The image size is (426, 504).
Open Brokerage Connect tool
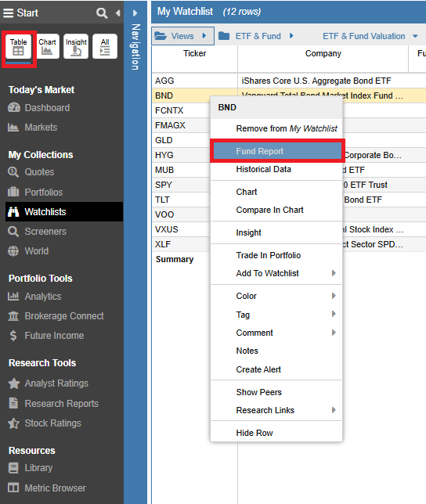[56, 316]
